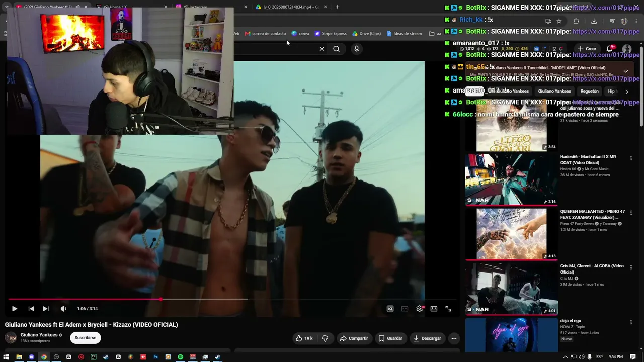The width and height of the screenshot is (644, 362).
Task: Open YouTube account avatar menu
Action: [x=627, y=49]
